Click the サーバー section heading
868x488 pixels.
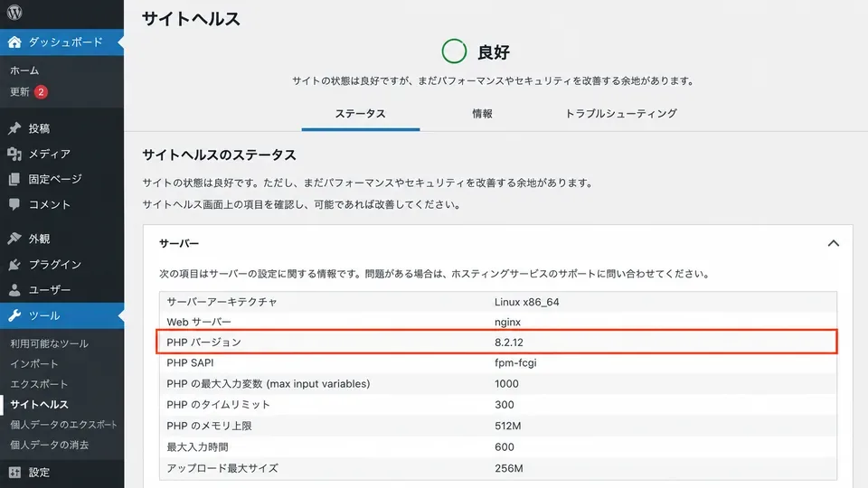(179, 243)
